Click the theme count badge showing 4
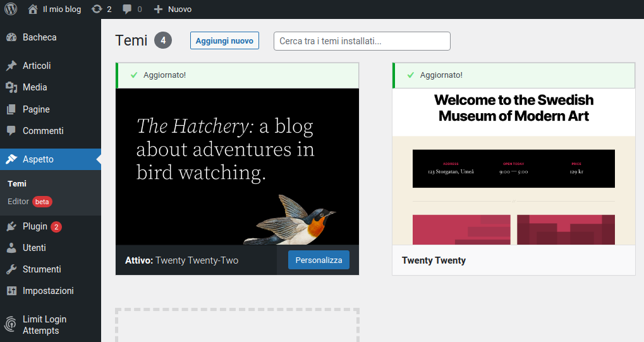The height and width of the screenshot is (342, 644). click(x=163, y=40)
